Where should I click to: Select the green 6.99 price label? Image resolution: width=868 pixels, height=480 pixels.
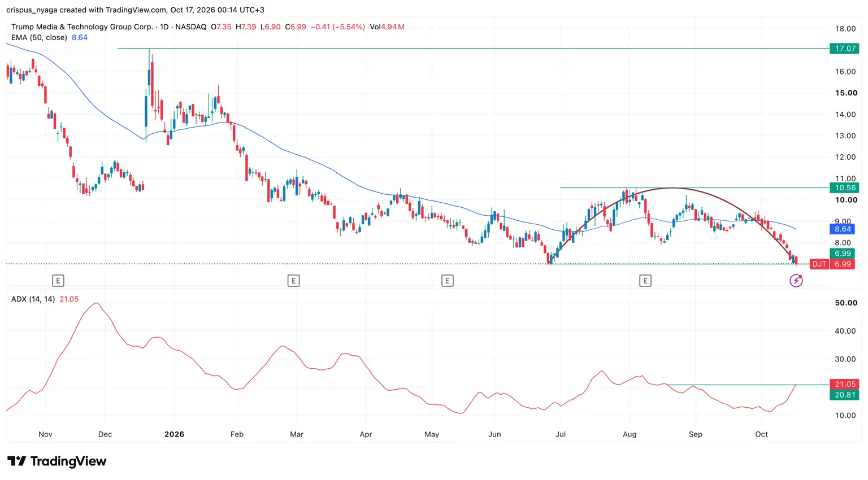842,254
